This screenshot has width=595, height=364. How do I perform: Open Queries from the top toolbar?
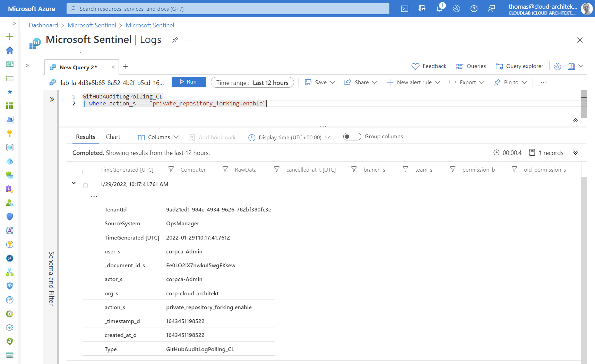tap(471, 66)
